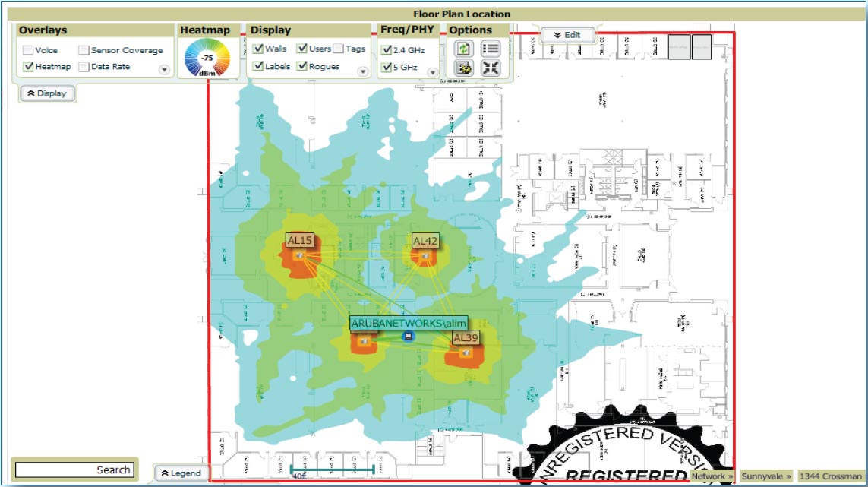
Task: Toggle the Rogues display checkbox
Action: [301, 66]
